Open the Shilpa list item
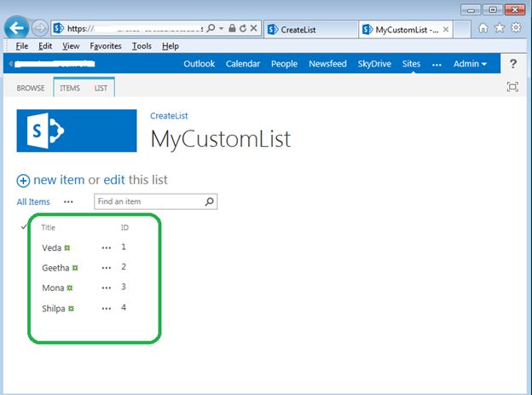Screen dimensions: 532x395 coord(54,308)
